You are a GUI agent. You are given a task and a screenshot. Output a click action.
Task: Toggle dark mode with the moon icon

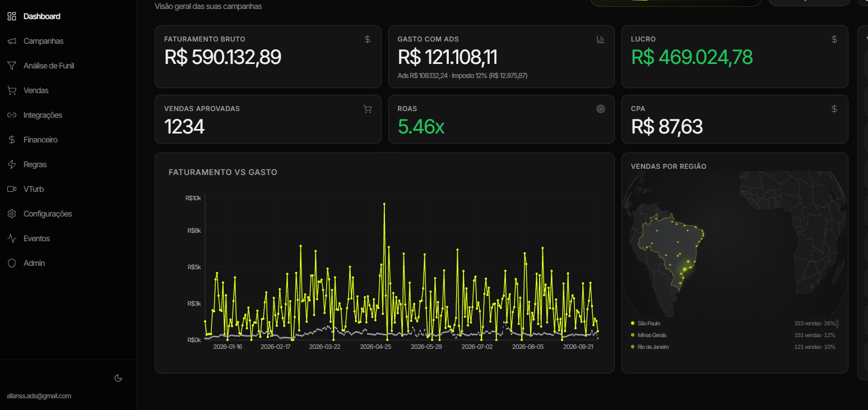(118, 378)
